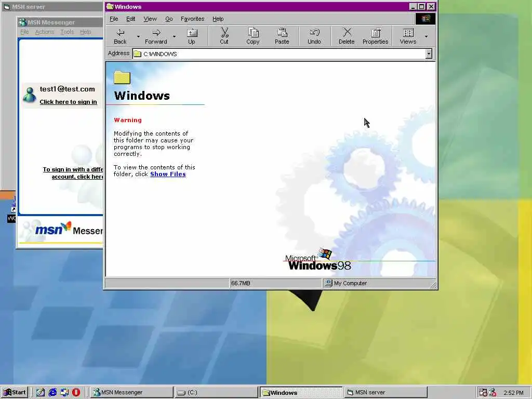Image resolution: width=532 pixels, height=399 pixels.
Task: Open folder Properties from toolbar
Action: pos(375,36)
